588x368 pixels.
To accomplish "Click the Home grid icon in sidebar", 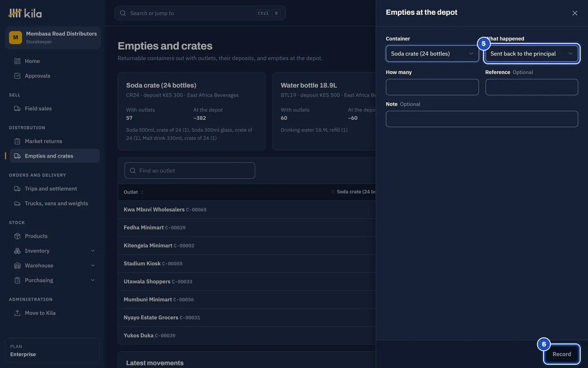I will (x=17, y=61).
